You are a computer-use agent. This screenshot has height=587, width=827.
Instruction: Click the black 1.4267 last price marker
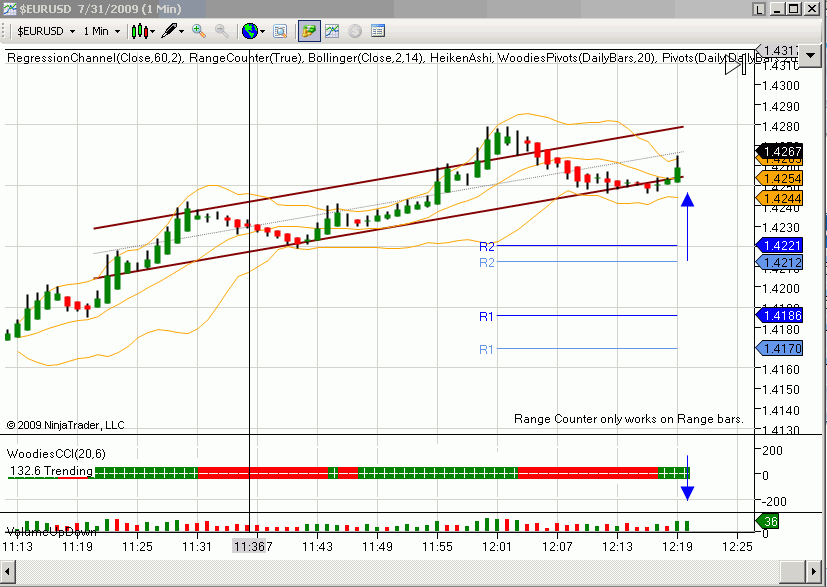point(780,151)
